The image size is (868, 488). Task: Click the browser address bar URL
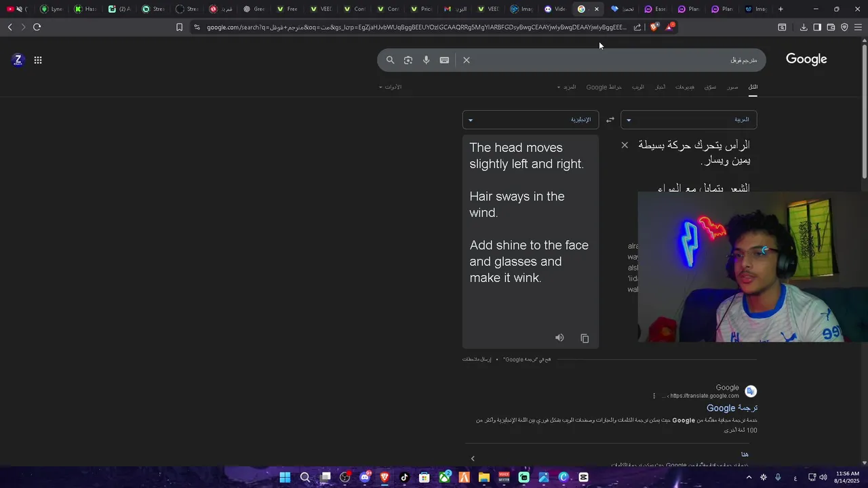416,27
